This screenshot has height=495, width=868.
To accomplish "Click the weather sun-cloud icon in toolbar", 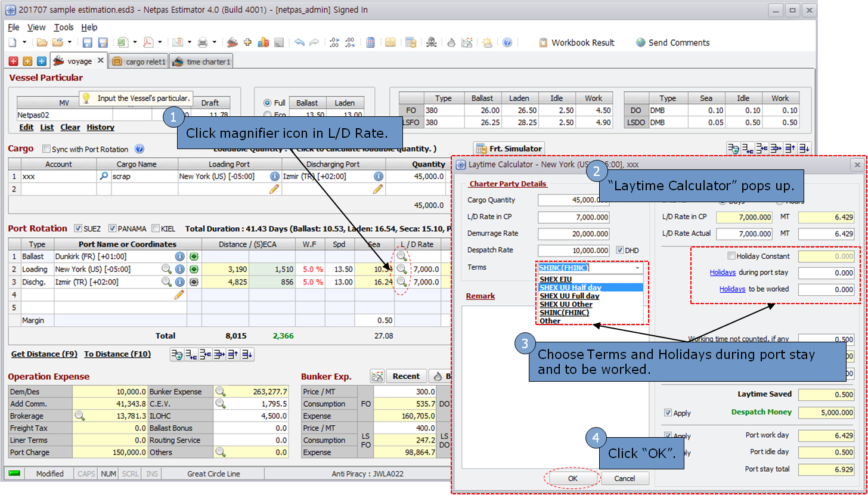I will coord(488,42).
